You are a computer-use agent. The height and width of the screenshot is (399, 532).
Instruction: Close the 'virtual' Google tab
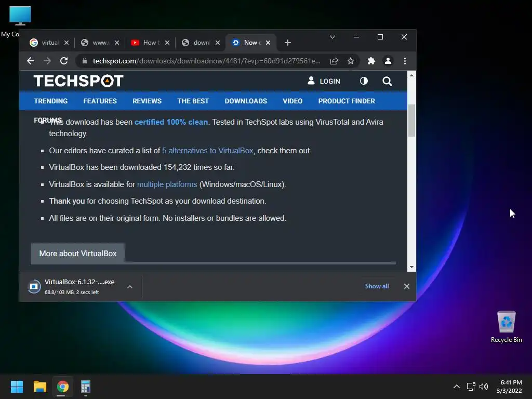[x=66, y=43]
